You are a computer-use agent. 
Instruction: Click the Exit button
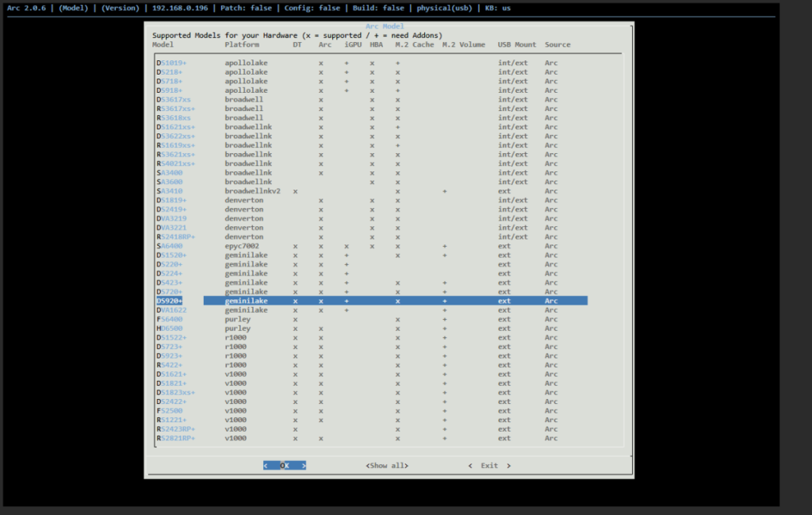(489, 466)
